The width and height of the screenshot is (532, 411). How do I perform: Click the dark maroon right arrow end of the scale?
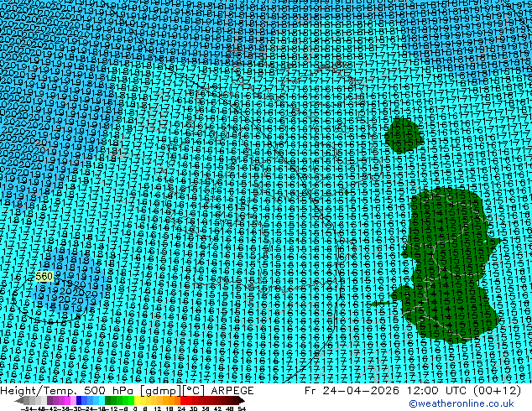click(242, 400)
